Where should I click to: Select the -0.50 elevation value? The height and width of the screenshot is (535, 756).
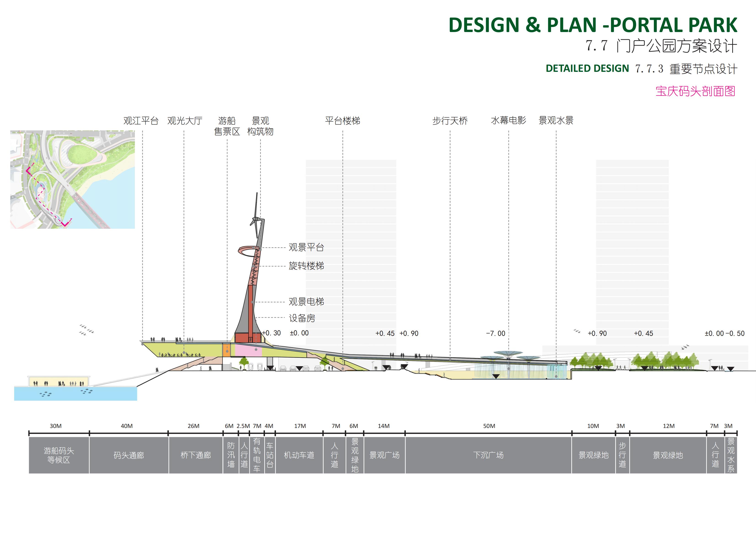coord(735,333)
